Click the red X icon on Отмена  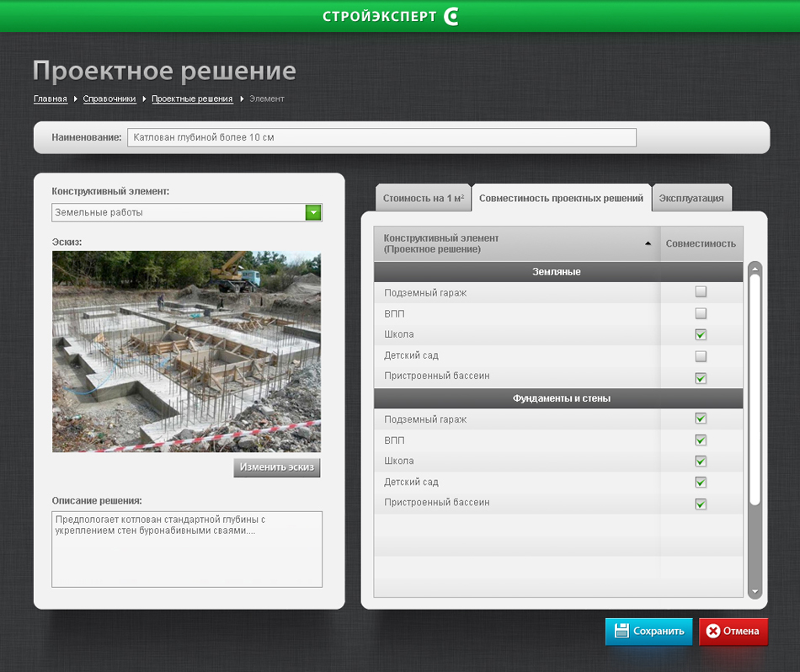712,632
